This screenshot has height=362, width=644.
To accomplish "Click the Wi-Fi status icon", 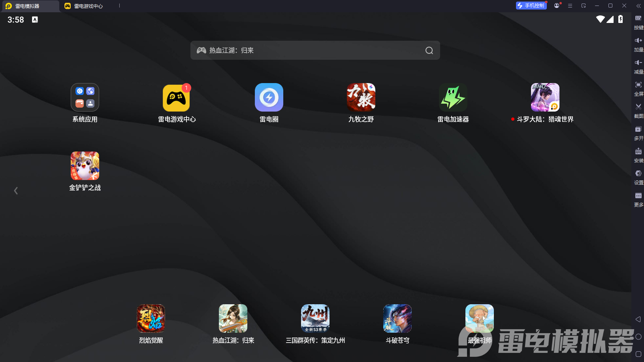I will (x=601, y=19).
